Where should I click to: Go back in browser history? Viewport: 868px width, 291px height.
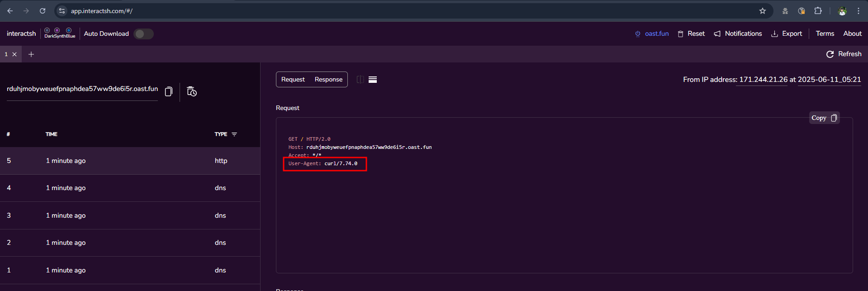click(x=10, y=11)
